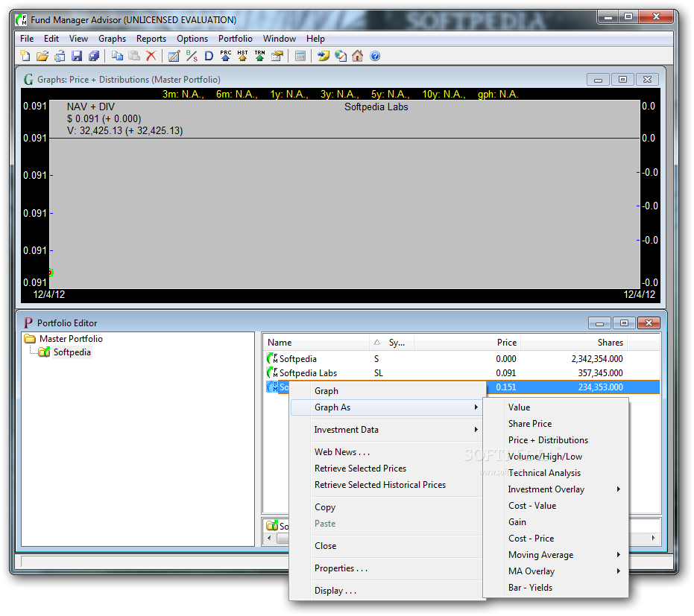This screenshot has width=694, height=616.
Task: Click the properties card toolbar icon
Action: point(277,56)
